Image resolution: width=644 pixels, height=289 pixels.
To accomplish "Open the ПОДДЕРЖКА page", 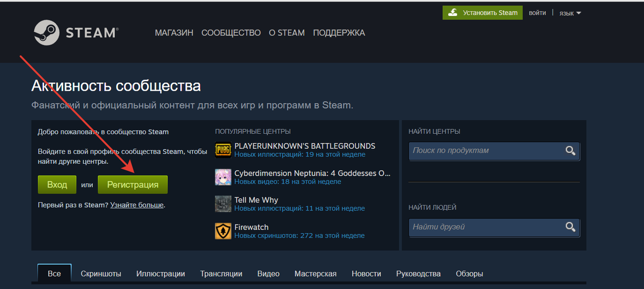I will click(x=339, y=33).
